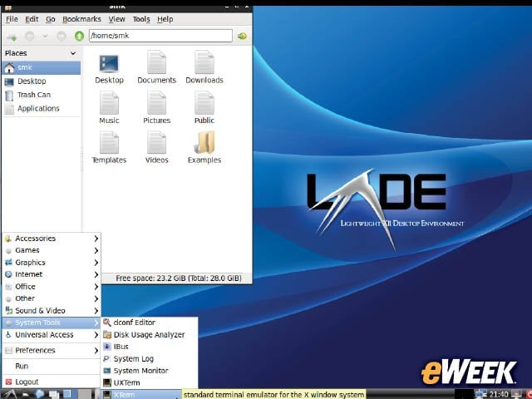This screenshot has height=399, width=532.
Task: Click the LXDE start menu button on taskbar
Action: [x=10, y=394]
